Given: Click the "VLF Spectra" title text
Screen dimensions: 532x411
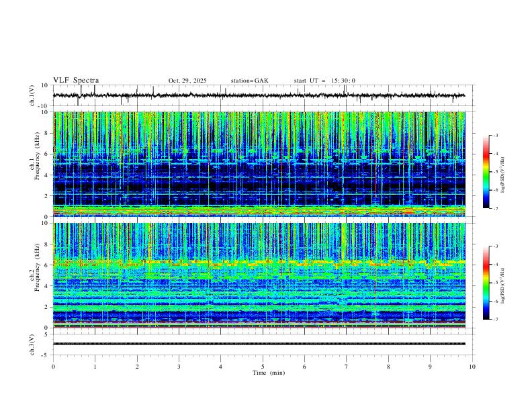Looking at the screenshot, I should click(x=76, y=81).
